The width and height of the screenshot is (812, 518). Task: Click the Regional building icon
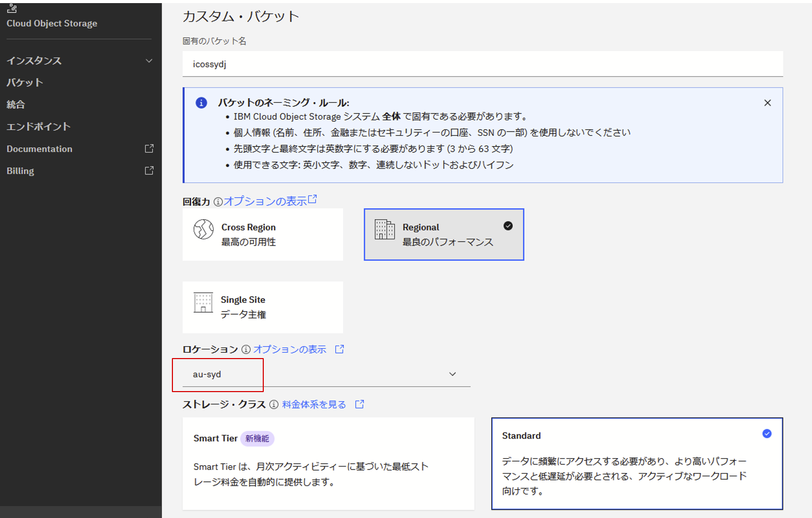tap(385, 230)
